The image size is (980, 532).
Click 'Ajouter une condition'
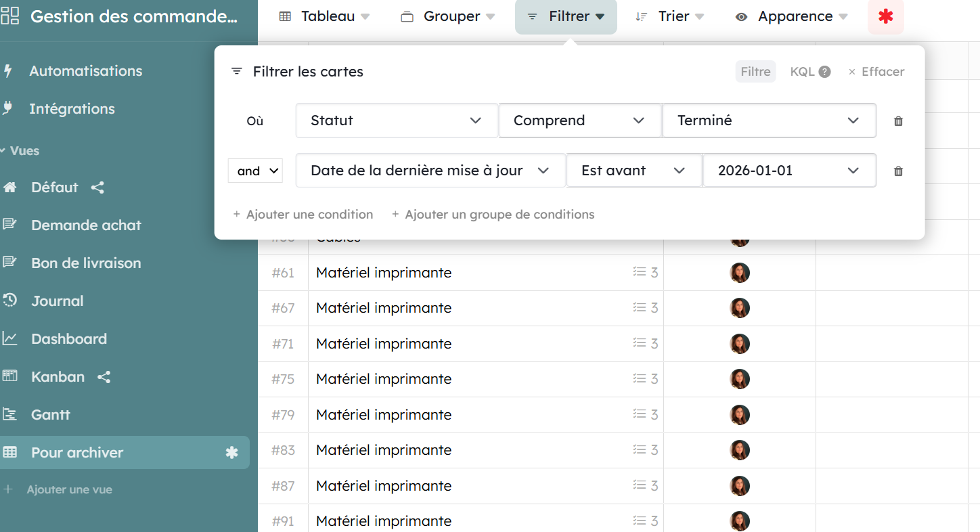tap(303, 215)
